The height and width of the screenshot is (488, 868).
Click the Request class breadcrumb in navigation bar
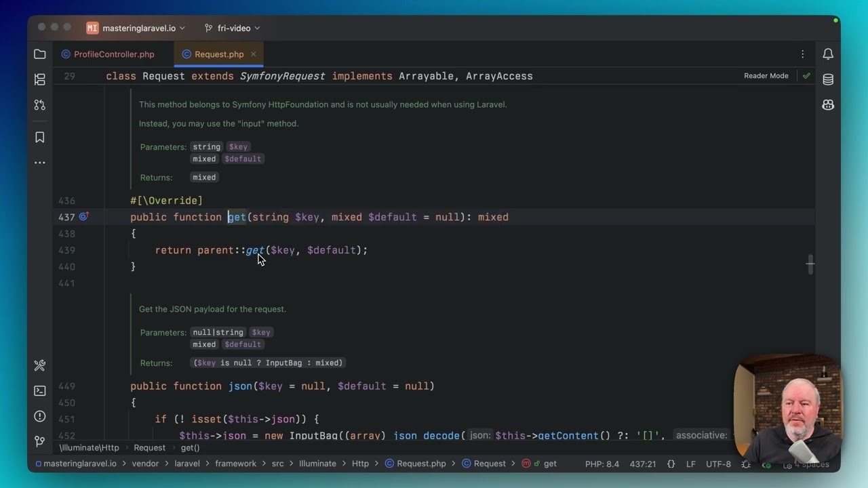[x=484, y=464]
